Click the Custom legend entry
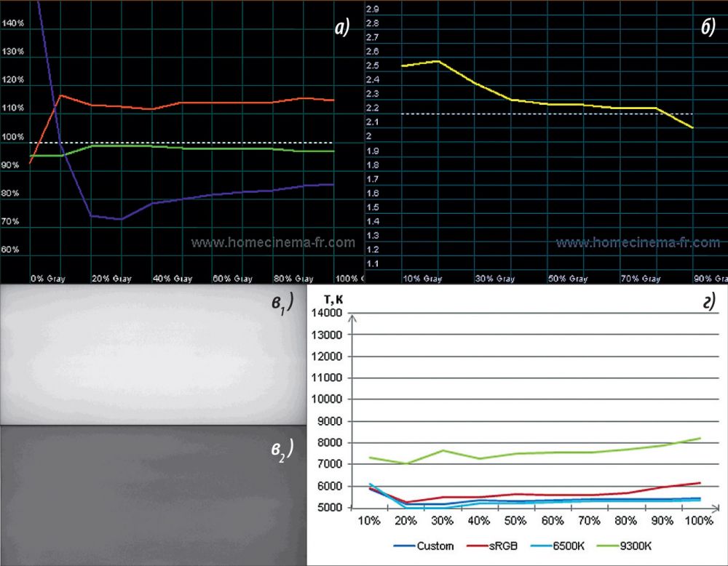The height and width of the screenshot is (566, 728). tap(435, 546)
